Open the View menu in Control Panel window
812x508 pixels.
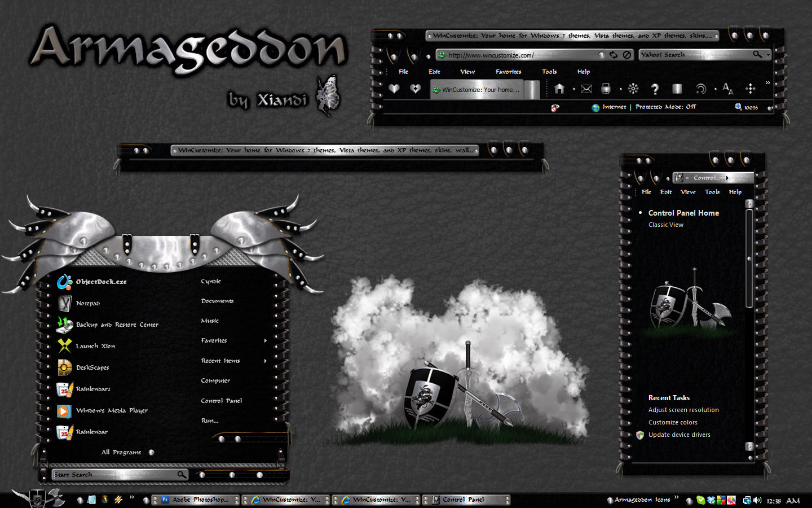click(x=688, y=192)
